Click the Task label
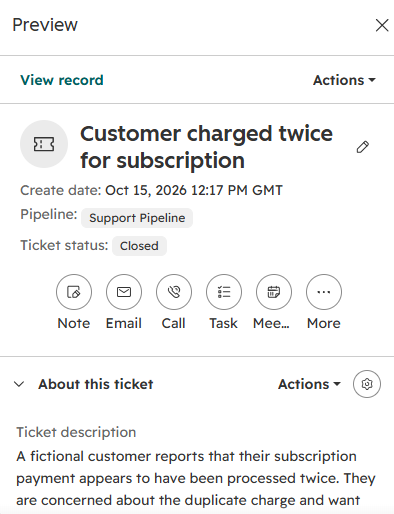 (224, 323)
